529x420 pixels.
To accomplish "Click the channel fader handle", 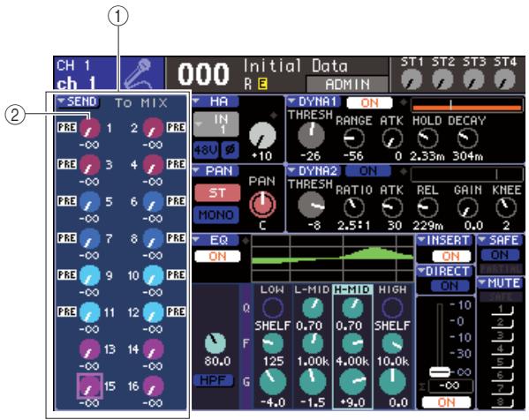I will pyautogui.click(x=440, y=372).
